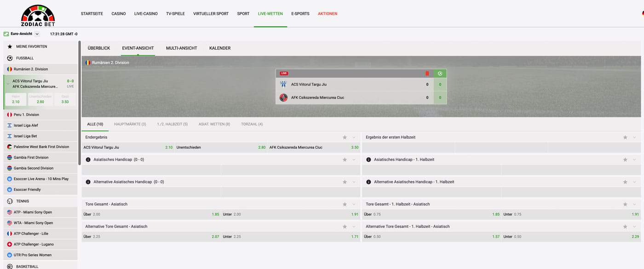Favorite Asiatisches Handicap - 1. Halbzeit star

pos(625,160)
